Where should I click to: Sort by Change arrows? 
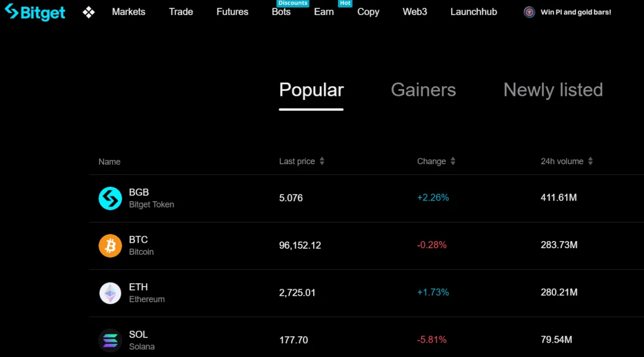(x=453, y=161)
